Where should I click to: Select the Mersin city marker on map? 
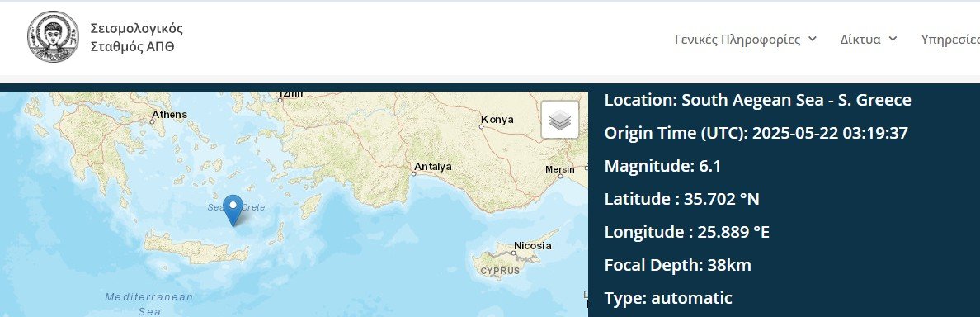point(561,177)
